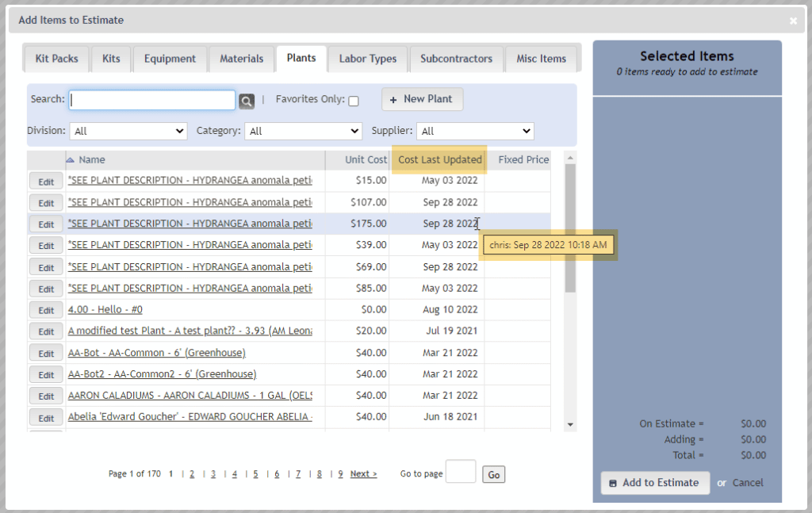
Task: Go to the Next page link
Action: tap(363, 474)
